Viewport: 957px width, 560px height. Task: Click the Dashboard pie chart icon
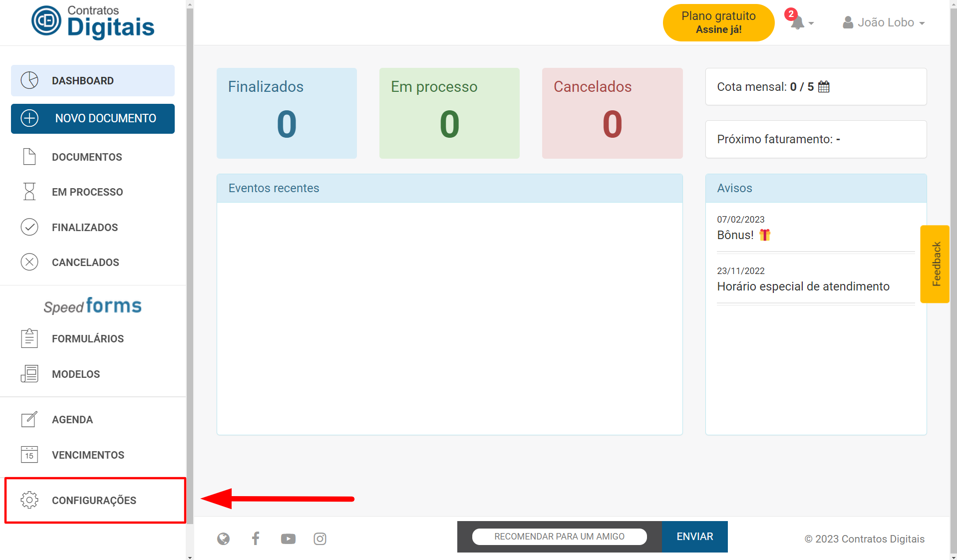click(29, 80)
